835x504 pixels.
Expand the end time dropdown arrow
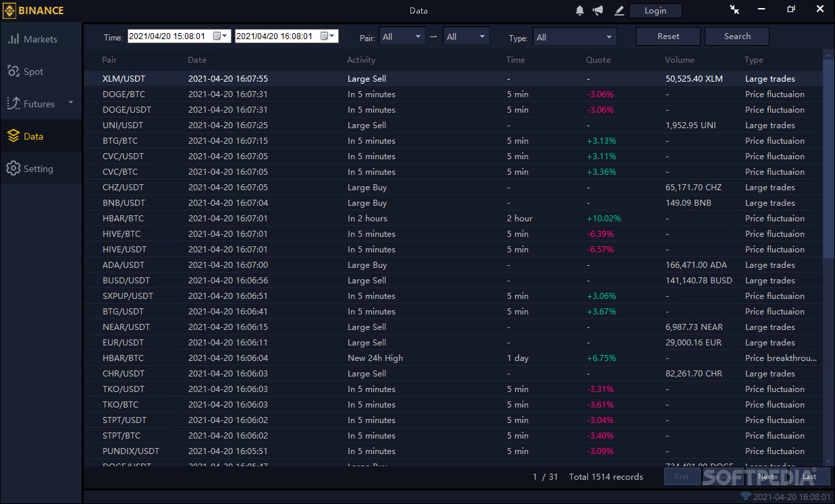[x=332, y=36]
